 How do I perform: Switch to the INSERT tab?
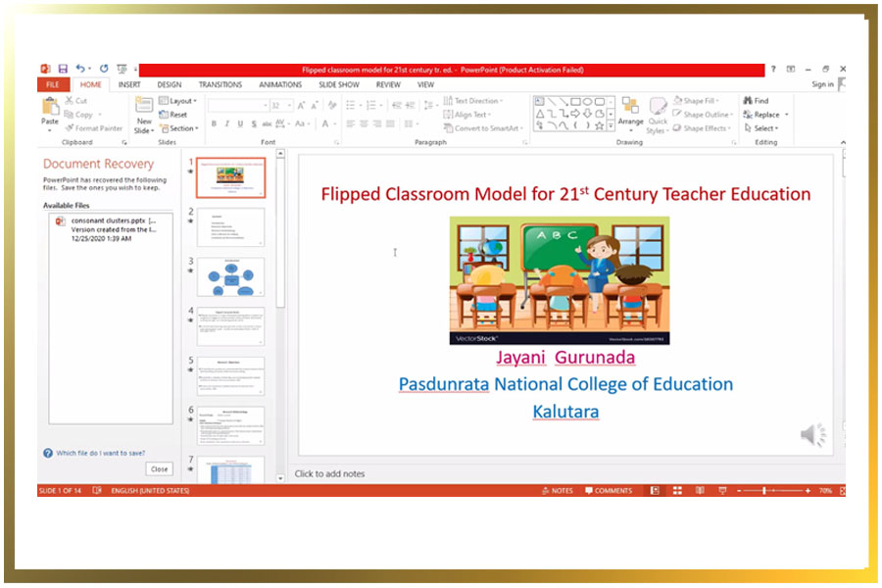tap(129, 84)
